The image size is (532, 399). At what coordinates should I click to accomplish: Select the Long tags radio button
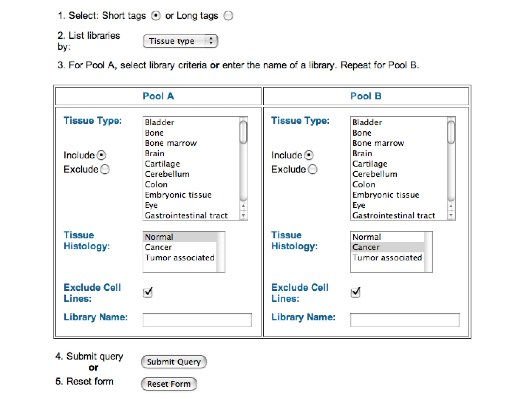(x=228, y=16)
